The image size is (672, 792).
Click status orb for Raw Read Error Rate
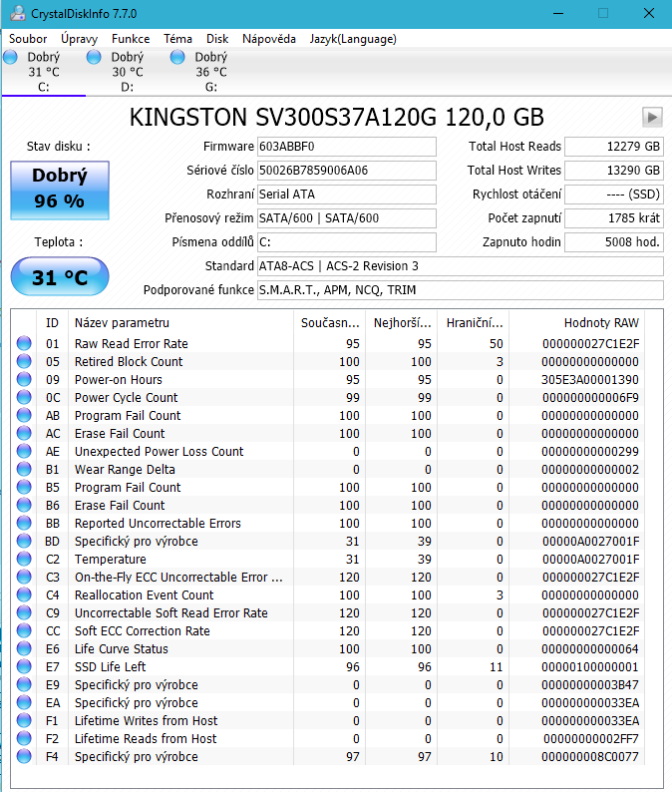coord(24,343)
